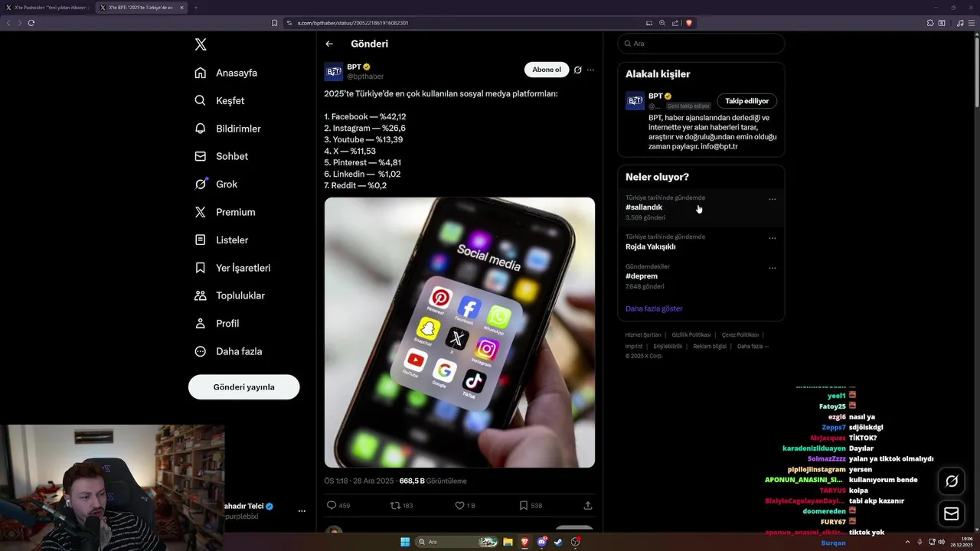Screen dimensions: 980x551
Task: Open Bildirimler notifications
Action: click(x=227, y=129)
